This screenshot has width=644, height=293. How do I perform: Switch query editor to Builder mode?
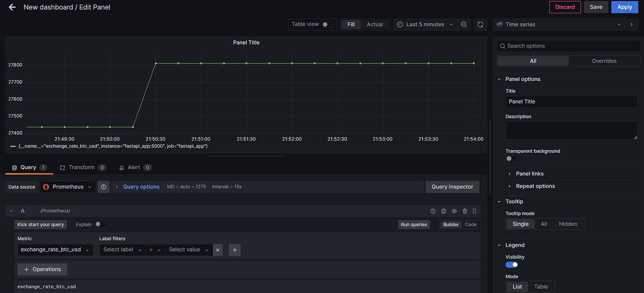(x=451, y=225)
